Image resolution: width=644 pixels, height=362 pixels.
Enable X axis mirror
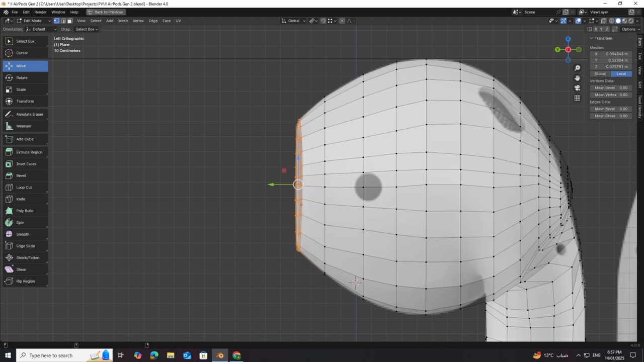pyautogui.click(x=596, y=29)
